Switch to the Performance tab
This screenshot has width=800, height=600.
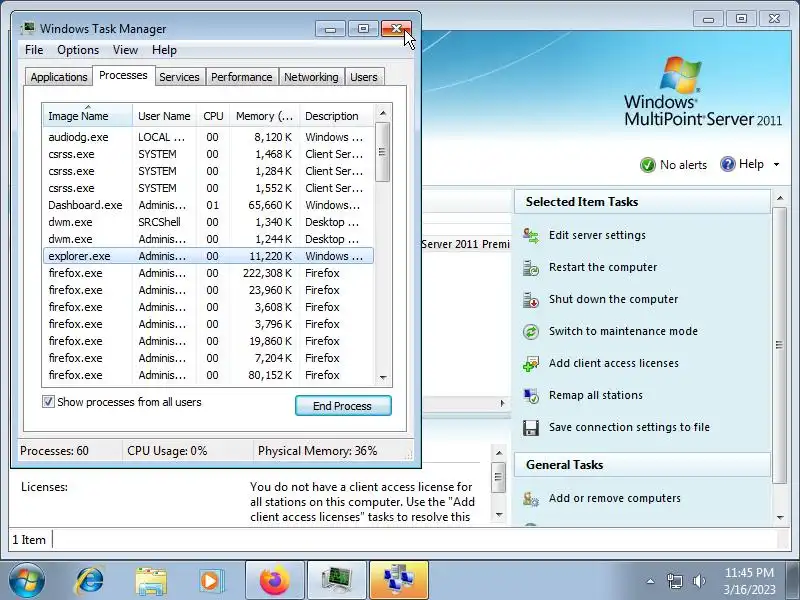(241, 77)
